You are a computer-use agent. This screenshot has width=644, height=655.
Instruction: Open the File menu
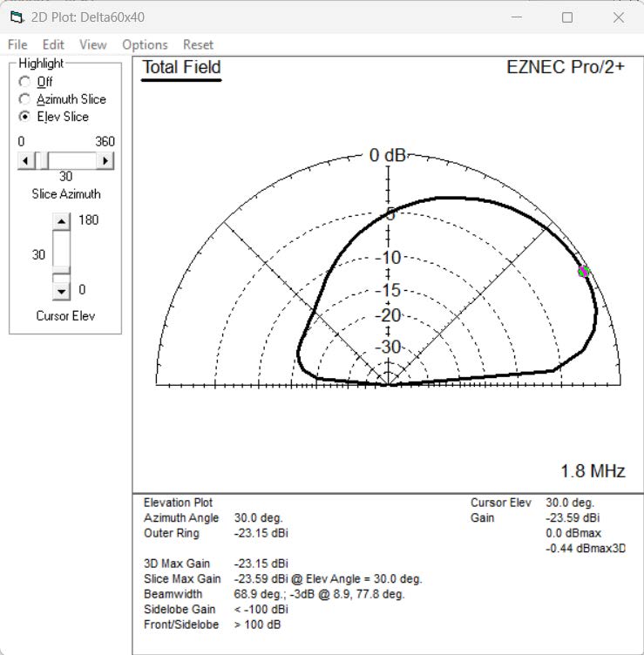pyautogui.click(x=17, y=44)
